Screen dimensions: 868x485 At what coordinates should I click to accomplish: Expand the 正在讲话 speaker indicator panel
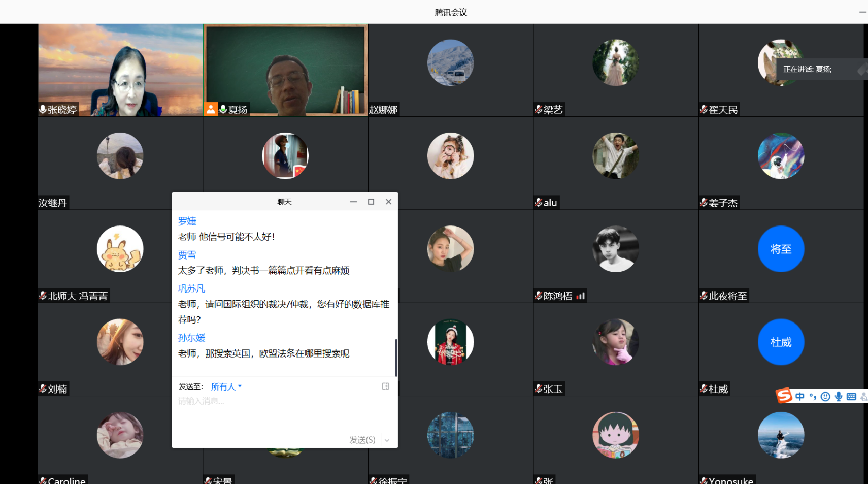[862, 70]
